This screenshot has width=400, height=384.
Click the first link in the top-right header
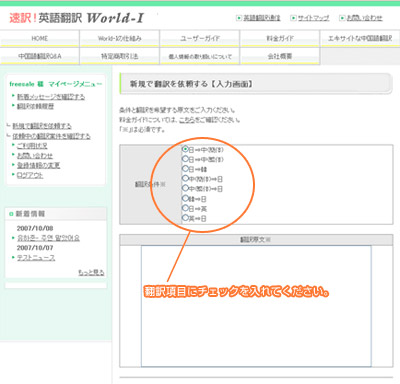pyautogui.click(x=262, y=18)
